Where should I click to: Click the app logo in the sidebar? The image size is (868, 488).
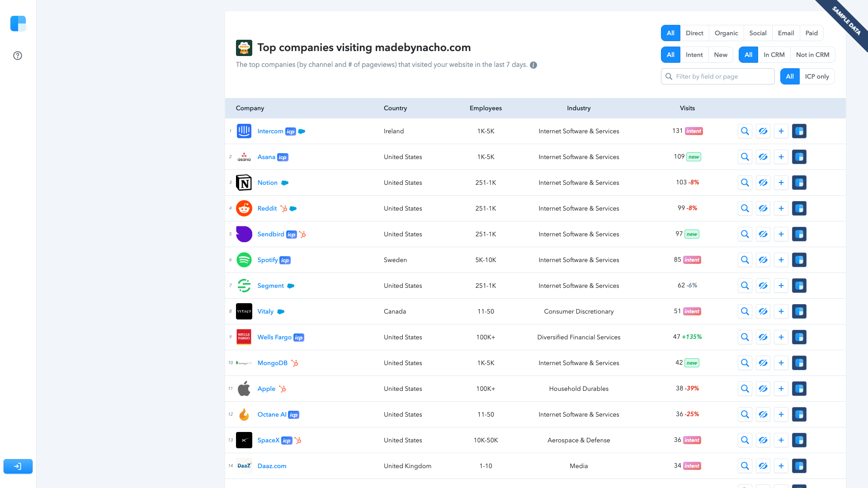click(x=18, y=23)
